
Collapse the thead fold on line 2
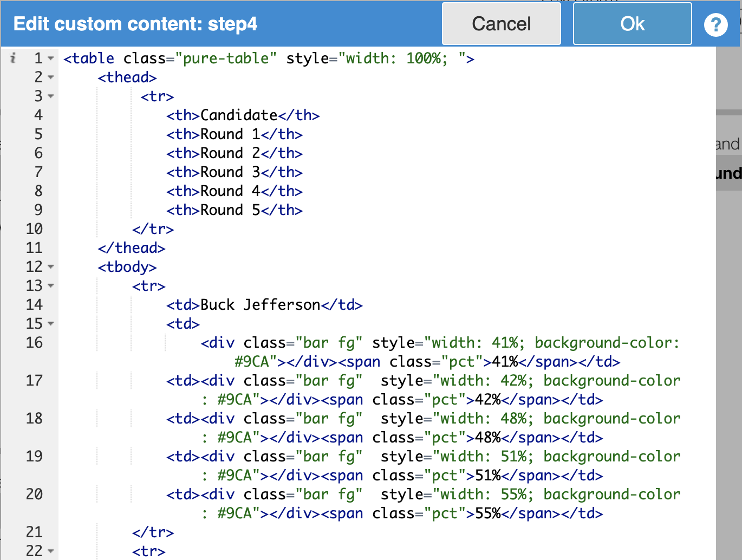point(51,77)
